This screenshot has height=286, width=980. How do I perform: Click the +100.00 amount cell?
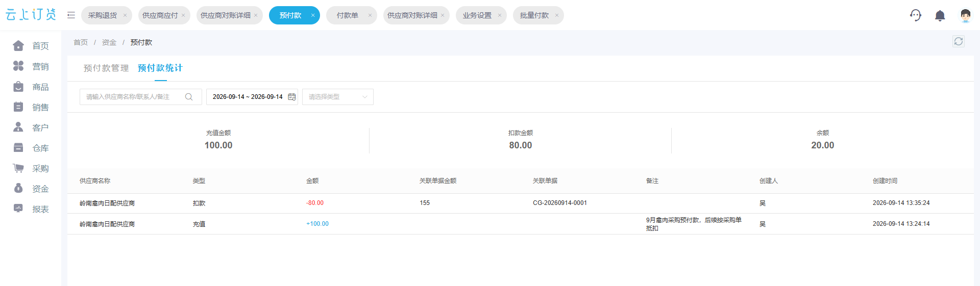[x=317, y=224]
